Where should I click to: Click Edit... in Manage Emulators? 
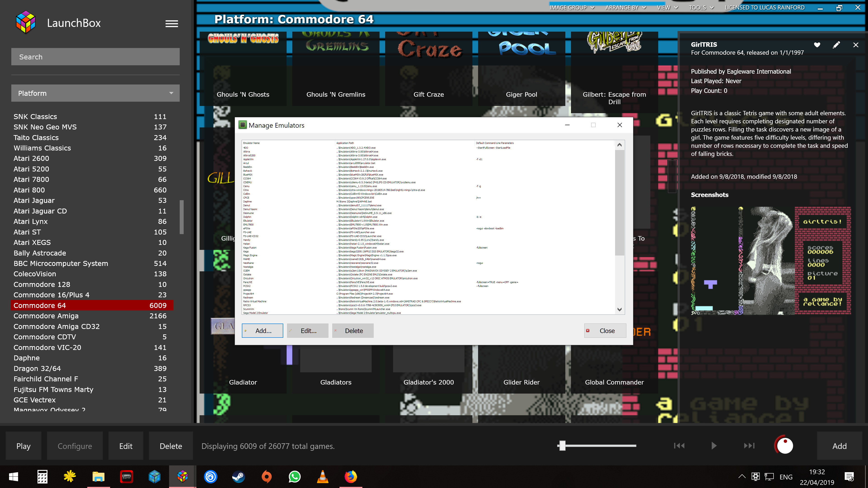[x=308, y=331]
